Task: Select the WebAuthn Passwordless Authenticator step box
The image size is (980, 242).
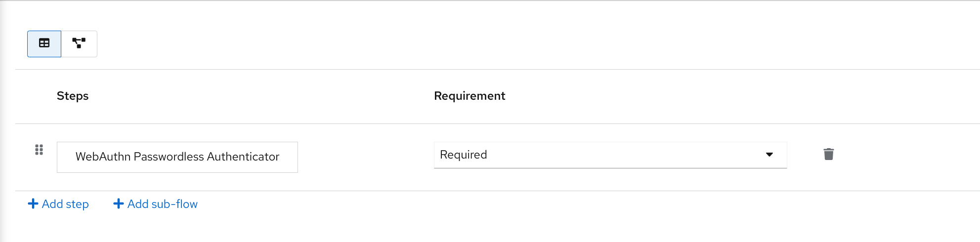Action: point(177,157)
